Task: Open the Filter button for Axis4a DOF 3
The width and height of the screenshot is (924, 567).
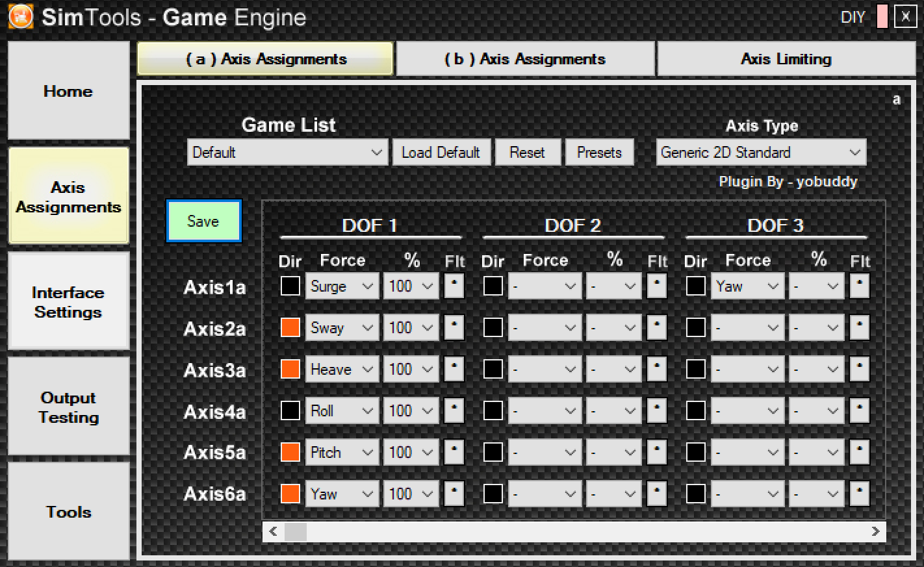Action: 860,410
